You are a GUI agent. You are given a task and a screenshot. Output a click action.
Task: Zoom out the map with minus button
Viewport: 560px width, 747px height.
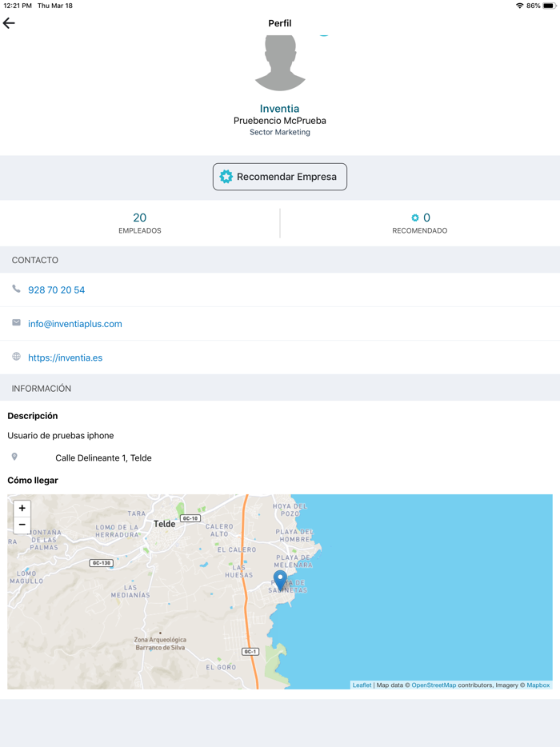tap(22, 525)
